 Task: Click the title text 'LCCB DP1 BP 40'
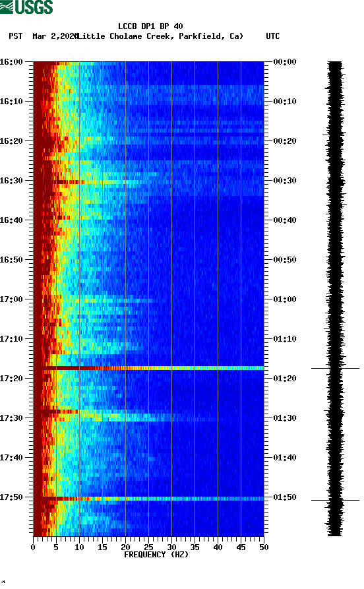coord(150,26)
